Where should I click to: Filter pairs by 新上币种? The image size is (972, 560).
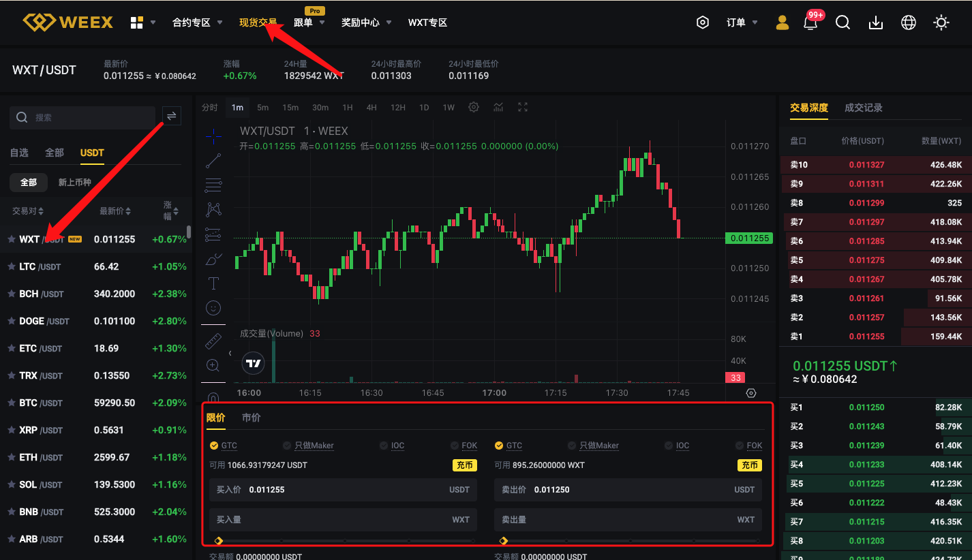click(74, 183)
